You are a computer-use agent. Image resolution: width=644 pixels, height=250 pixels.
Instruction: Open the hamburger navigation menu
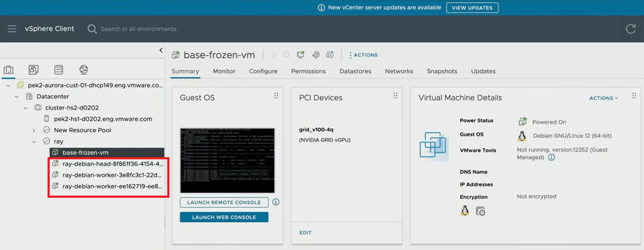point(12,29)
